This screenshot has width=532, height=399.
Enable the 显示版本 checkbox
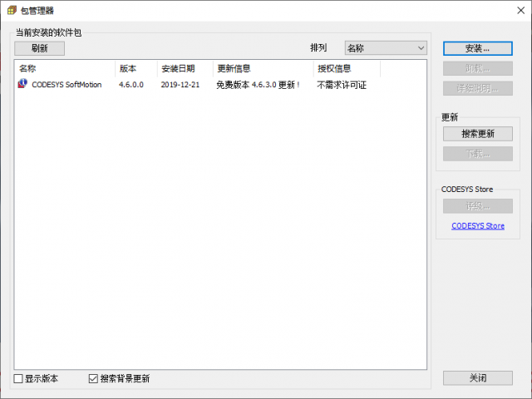point(19,378)
